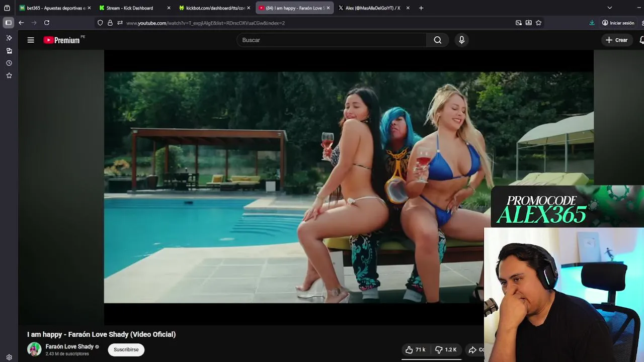Open the AI sparkle sidebar icon
Image resolution: width=644 pixels, height=362 pixels.
coord(9,38)
